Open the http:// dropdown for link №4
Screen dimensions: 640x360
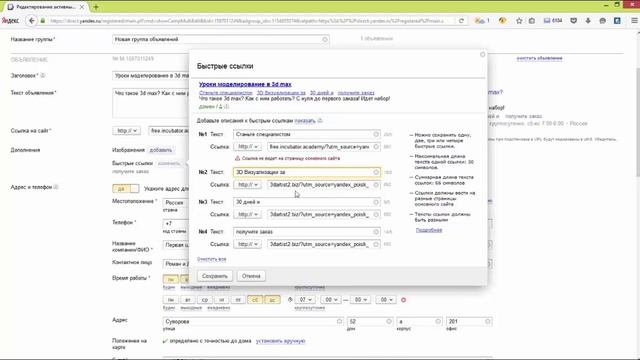tap(247, 244)
